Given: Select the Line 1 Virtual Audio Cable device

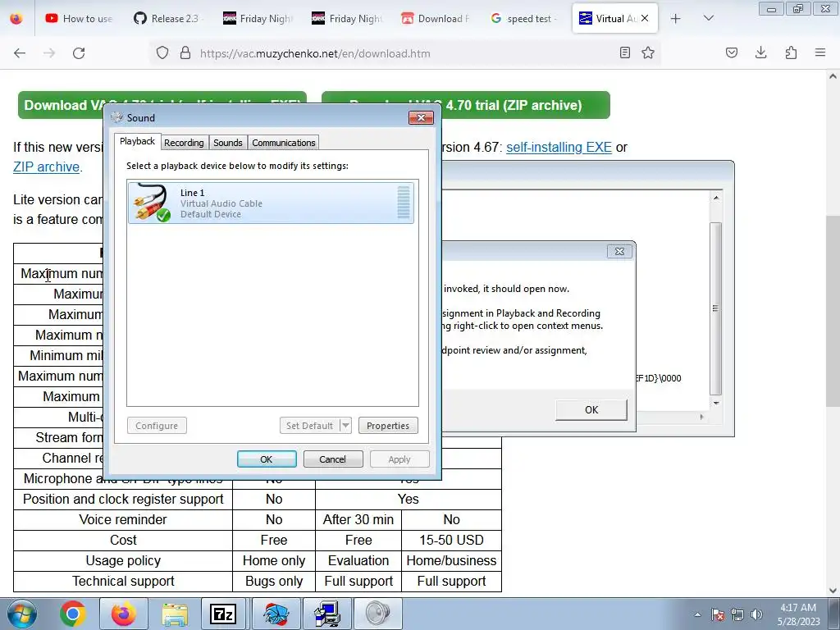Looking at the screenshot, I should (x=271, y=203).
